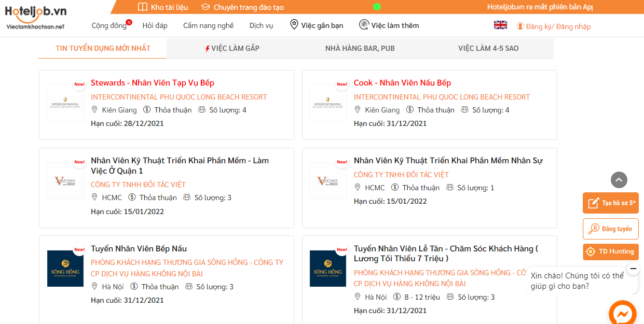
Task: Click the graduation cap icon for Chuyên trang đào tạo
Action: coord(205,7)
